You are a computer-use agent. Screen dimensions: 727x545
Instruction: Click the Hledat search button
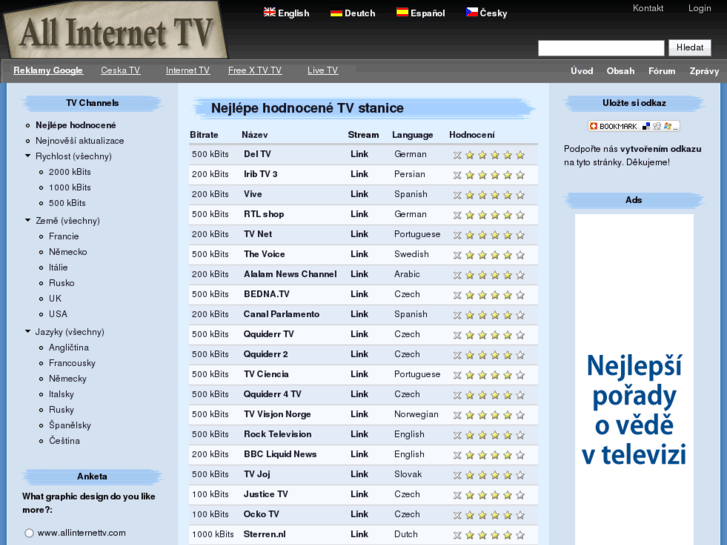689,47
